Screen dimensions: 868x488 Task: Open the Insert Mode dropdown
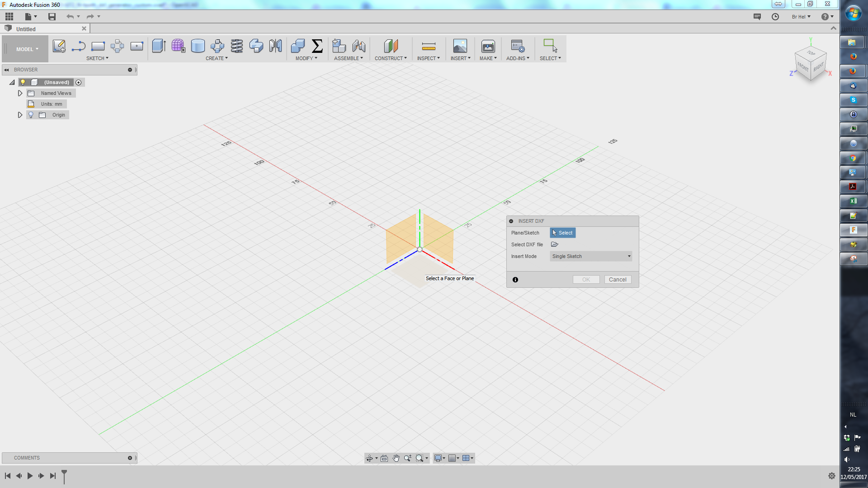tap(590, 256)
